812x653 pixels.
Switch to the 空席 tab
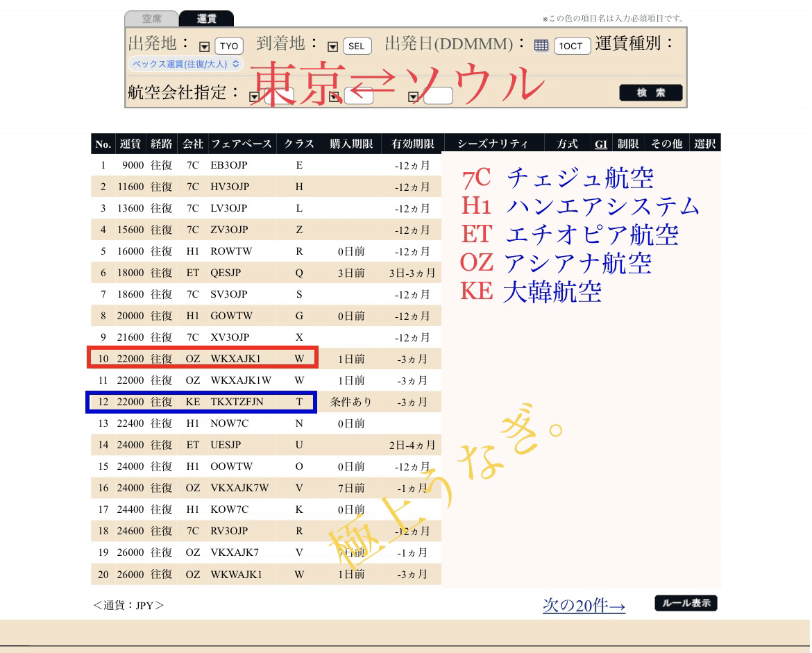click(152, 19)
